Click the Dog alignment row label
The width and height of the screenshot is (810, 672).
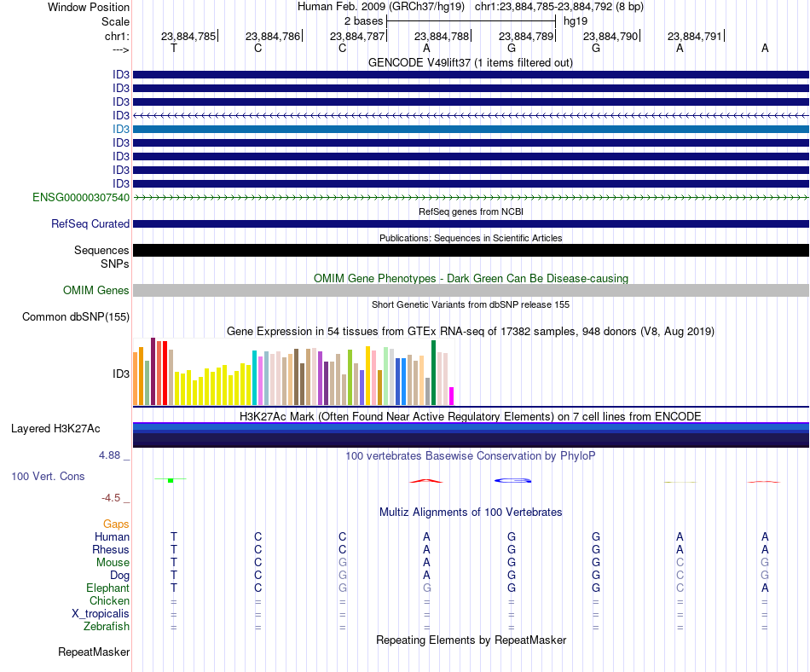(119, 575)
